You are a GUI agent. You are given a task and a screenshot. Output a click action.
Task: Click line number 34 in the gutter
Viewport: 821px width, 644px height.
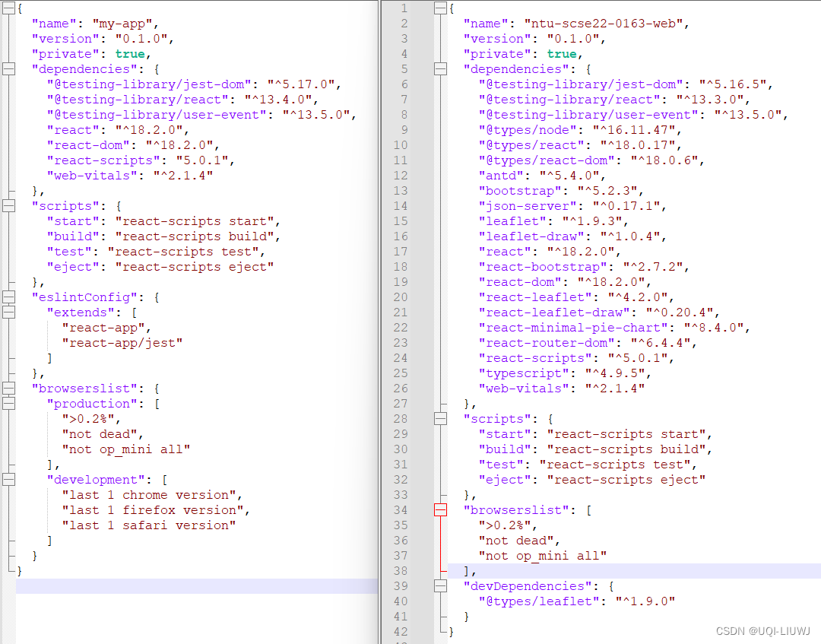[401, 509]
